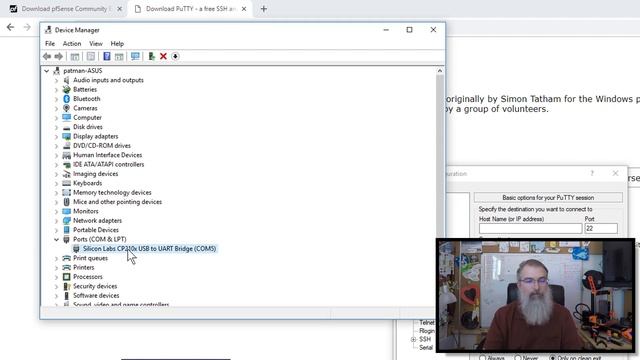Click the Network adapters icon
The width and height of the screenshot is (640, 360).
[67, 221]
